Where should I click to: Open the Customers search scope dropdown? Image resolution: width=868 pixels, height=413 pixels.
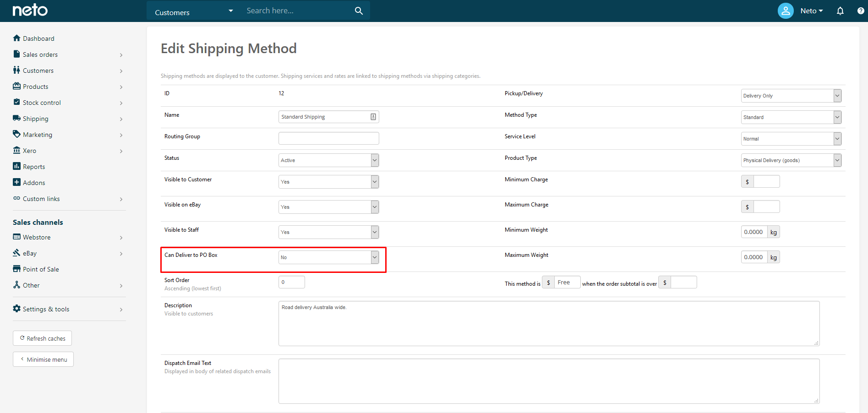[193, 11]
